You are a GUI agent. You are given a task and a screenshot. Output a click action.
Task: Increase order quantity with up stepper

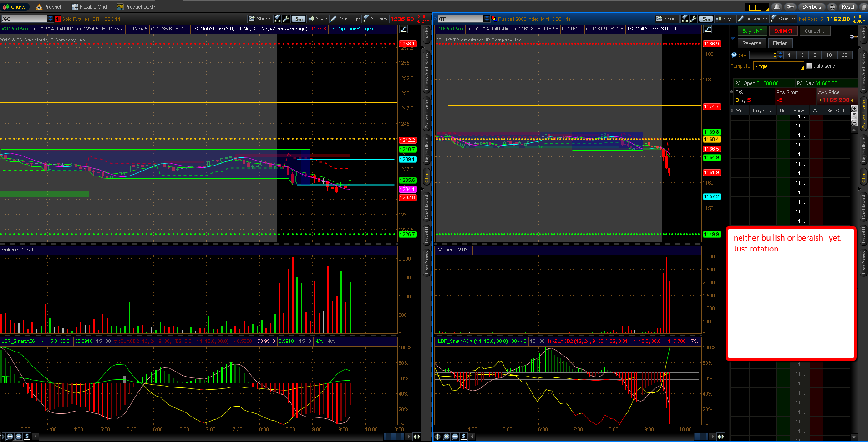781,53
